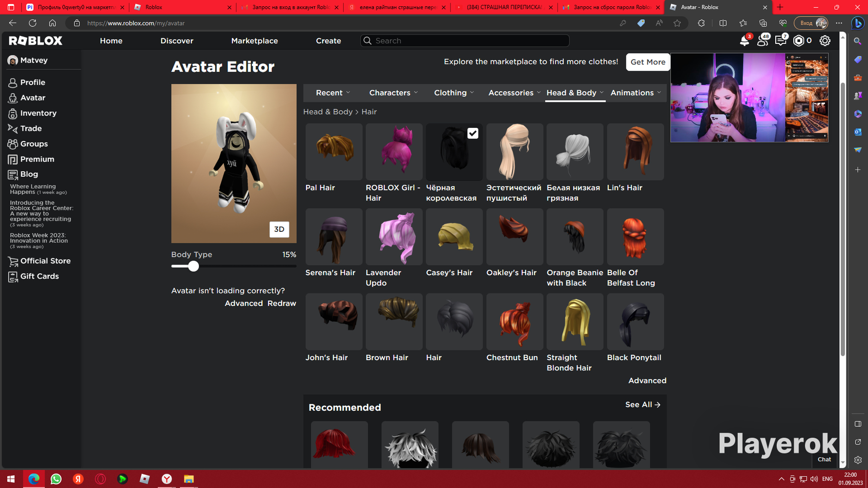Click the Get More button
The height and width of the screenshot is (488, 868).
(648, 62)
